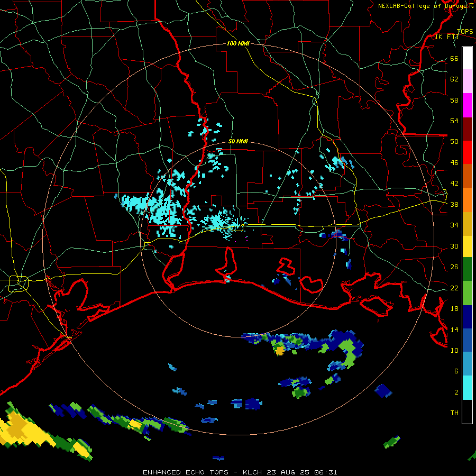Click the black TH threshold legend band
Viewport: 476px width, 476px height.
coord(467,411)
